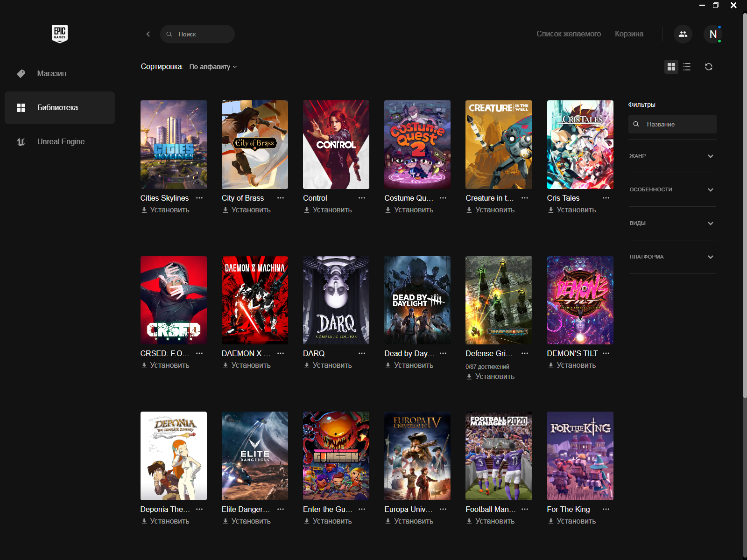This screenshot has width=747, height=560.
Task: Open the По алфавиту sort dropdown
Action: (x=213, y=67)
